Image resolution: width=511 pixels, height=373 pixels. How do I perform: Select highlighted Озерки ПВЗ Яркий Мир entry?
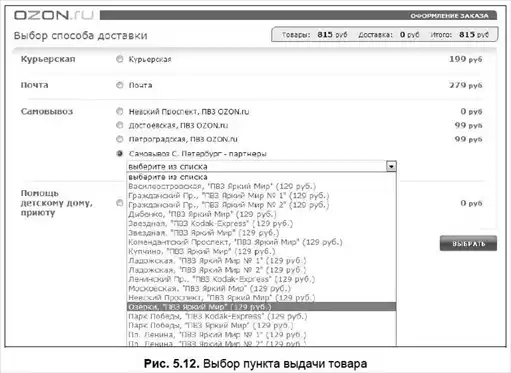[261, 307]
